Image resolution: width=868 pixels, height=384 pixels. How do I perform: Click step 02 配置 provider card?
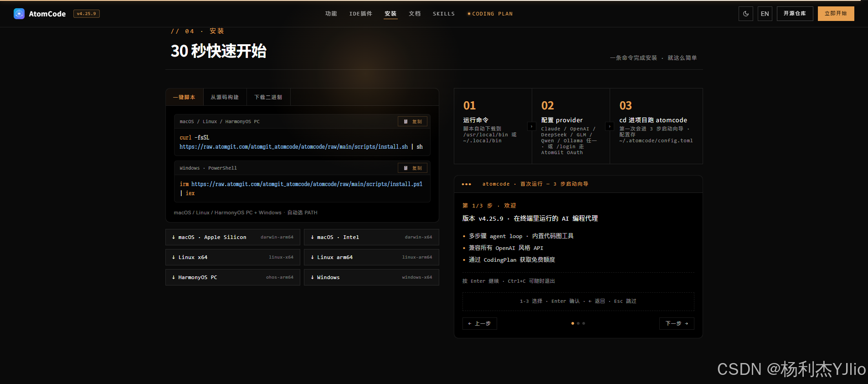[x=571, y=126]
